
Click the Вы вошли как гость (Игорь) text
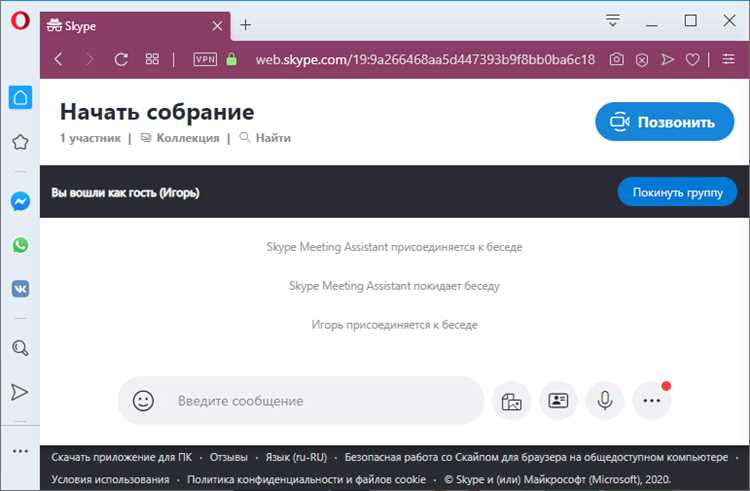(125, 193)
